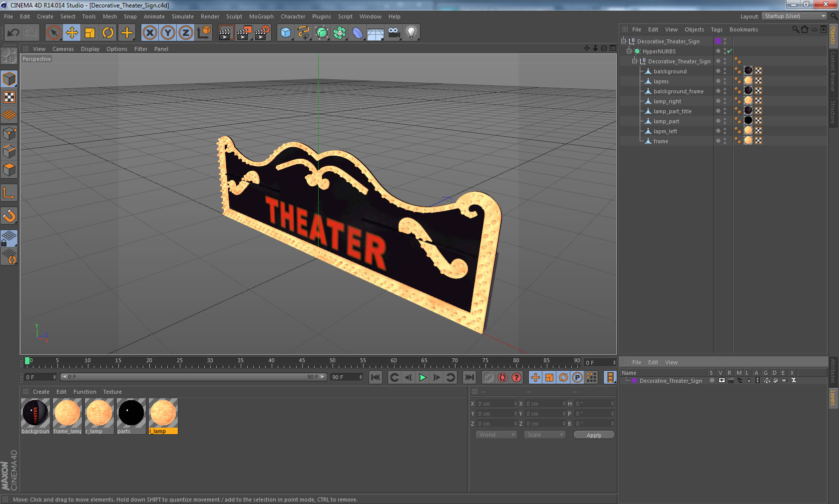Select the lapm_left object

(665, 131)
